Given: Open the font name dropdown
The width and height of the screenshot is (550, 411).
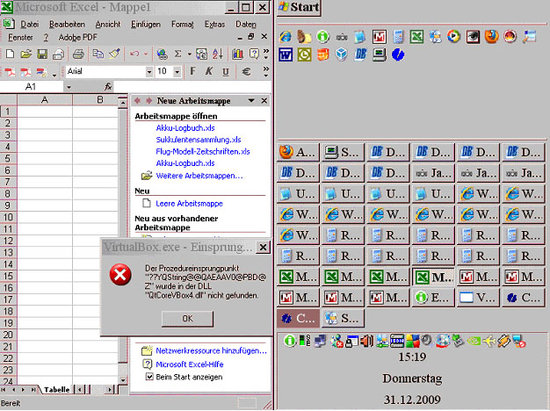Looking at the screenshot, I should coord(149,72).
